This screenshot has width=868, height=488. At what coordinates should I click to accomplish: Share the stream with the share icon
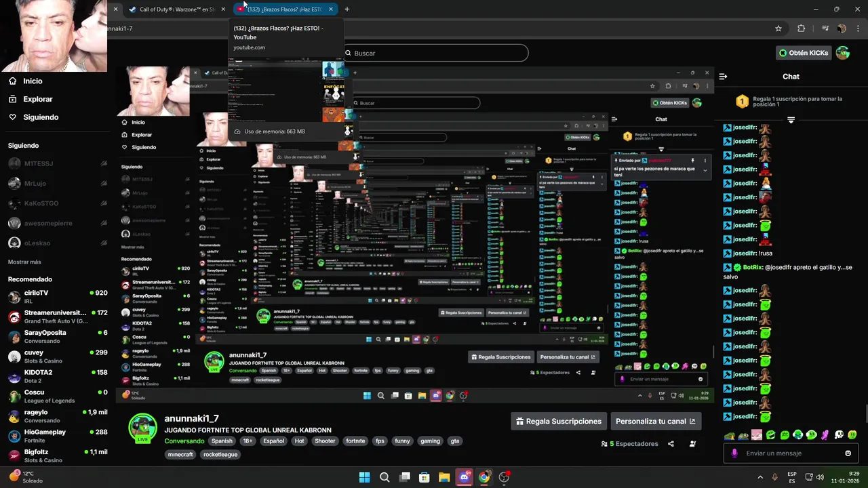pos(671,444)
